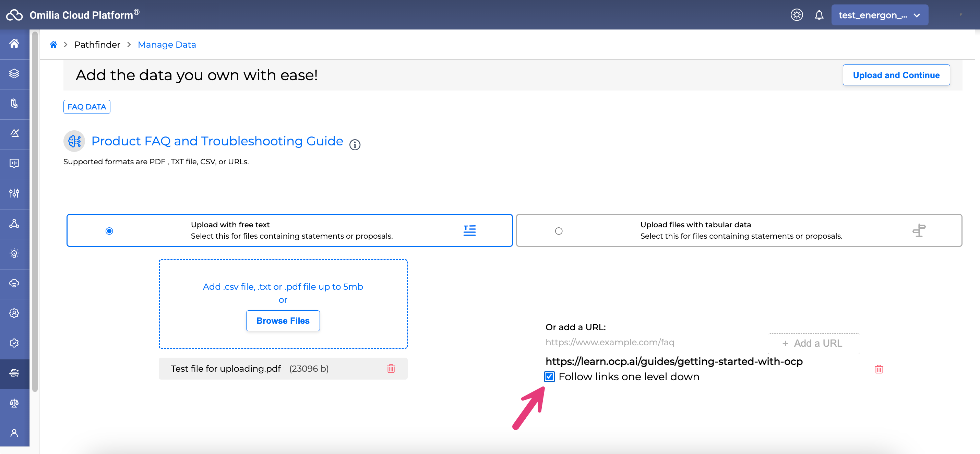The width and height of the screenshot is (980, 454).
Task: Delete the learn.ocp.ai URL entry
Action: tap(879, 369)
